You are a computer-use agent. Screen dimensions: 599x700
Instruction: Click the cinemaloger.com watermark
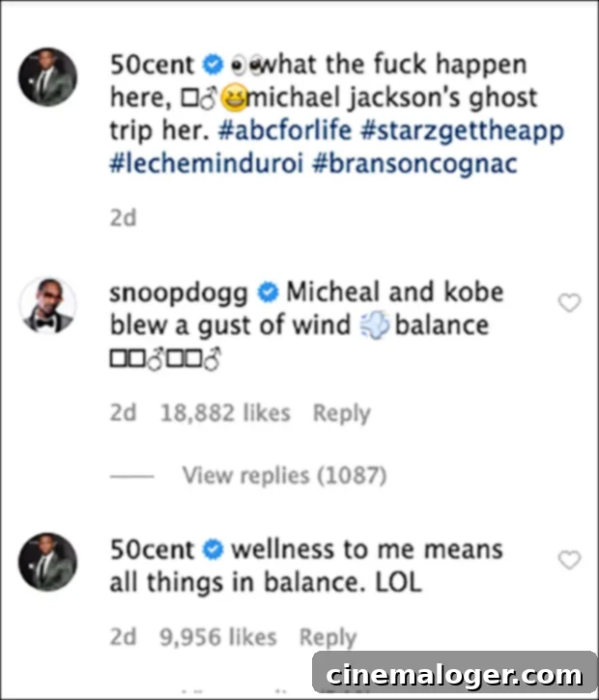tap(453, 674)
